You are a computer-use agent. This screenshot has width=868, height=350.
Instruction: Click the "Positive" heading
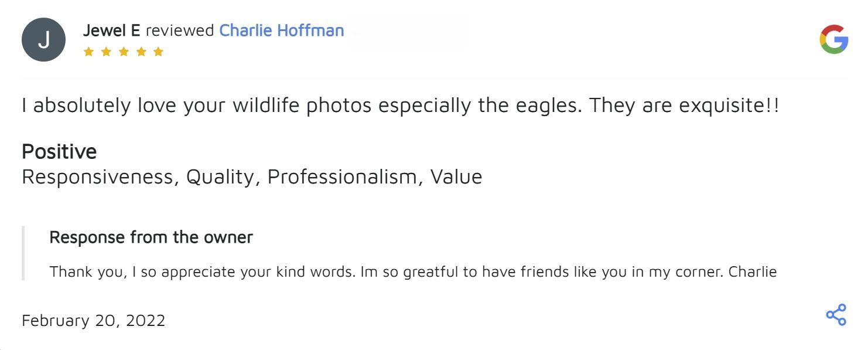coord(59,151)
